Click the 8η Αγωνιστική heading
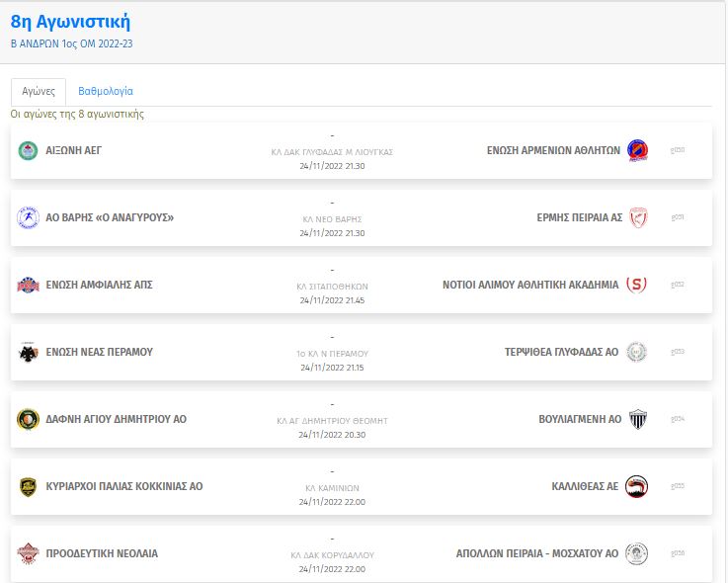 tap(70, 22)
